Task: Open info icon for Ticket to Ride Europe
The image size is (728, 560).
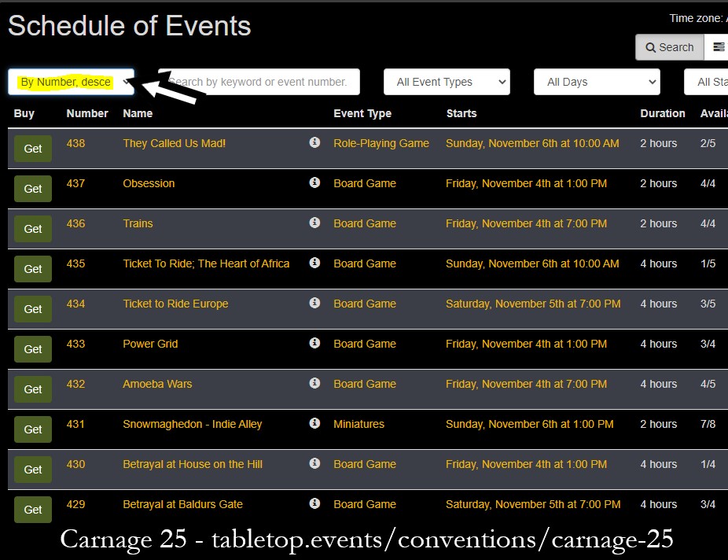Action: point(314,304)
